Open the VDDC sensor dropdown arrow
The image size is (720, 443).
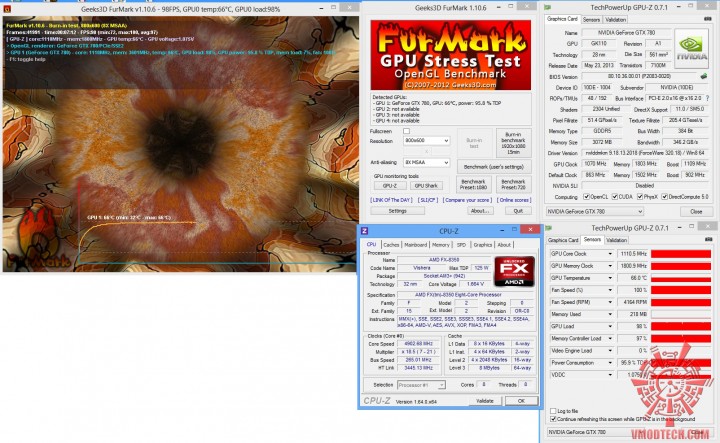tap(610, 375)
